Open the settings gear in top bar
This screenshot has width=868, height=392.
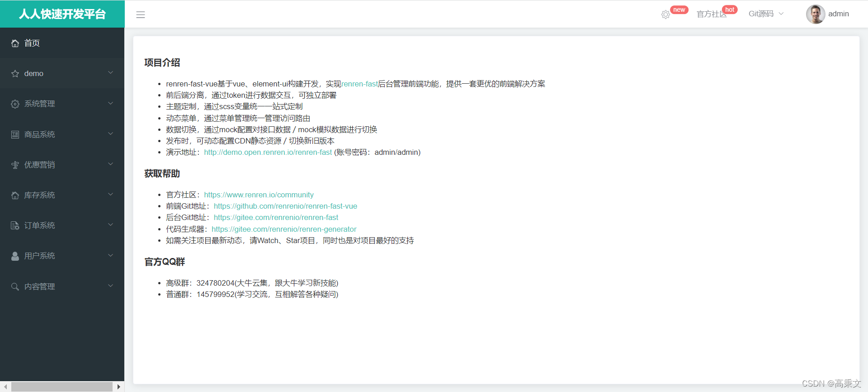point(665,14)
